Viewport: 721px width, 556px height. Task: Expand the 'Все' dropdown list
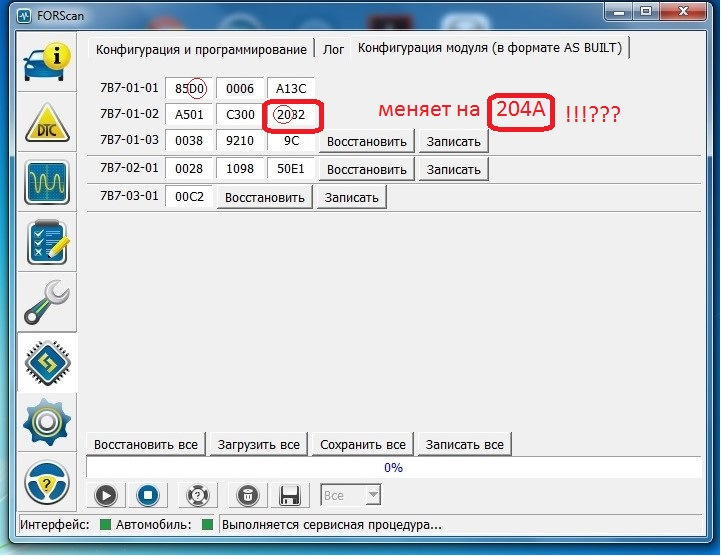tap(350, 495)
